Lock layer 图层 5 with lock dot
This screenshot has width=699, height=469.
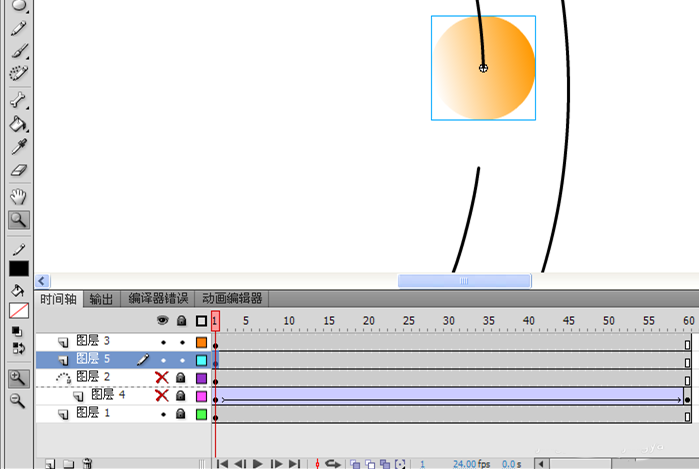click(182, 360)
